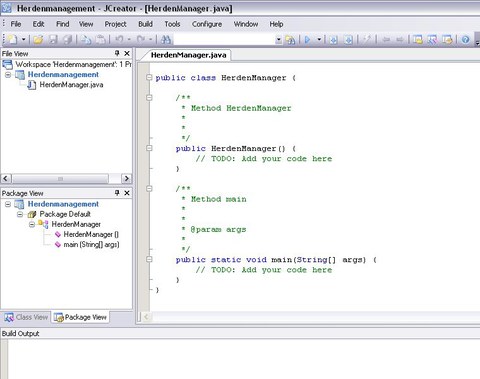Collapse the Method HerdenManager comment fold

149,97
